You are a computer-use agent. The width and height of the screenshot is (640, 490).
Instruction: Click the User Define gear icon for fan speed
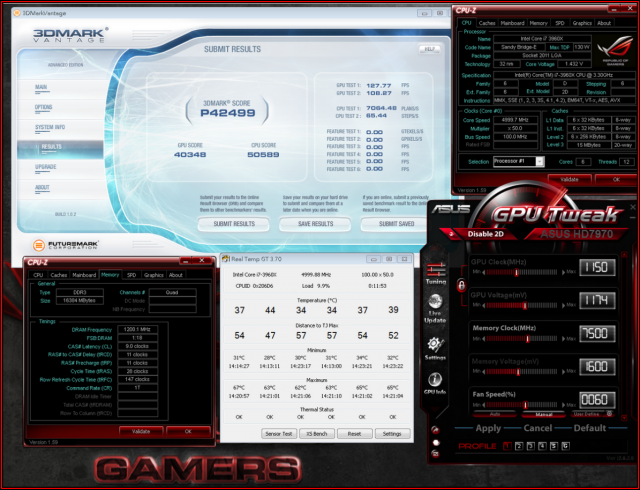pos(609,414)
